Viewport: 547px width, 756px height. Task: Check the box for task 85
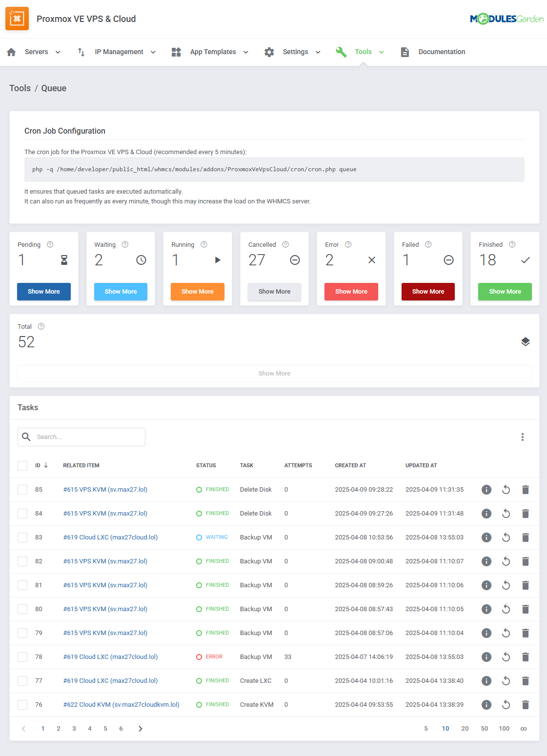point(22,489)
